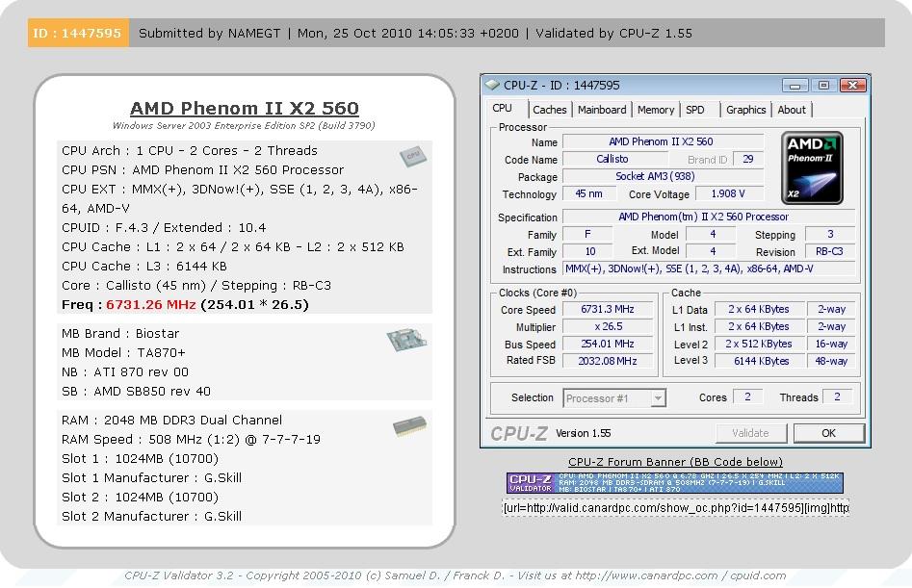Viewport: 912px width, 588px height.
Task: Click the Submitted by NAMEGT header text
Action: [x=209, y=33]
